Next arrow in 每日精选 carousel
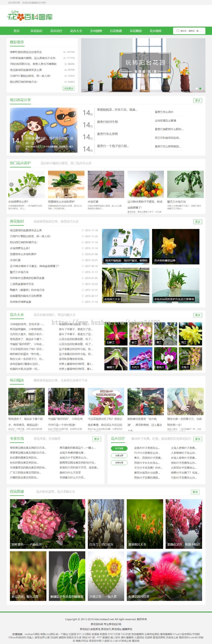 click(x=200, y=401)
